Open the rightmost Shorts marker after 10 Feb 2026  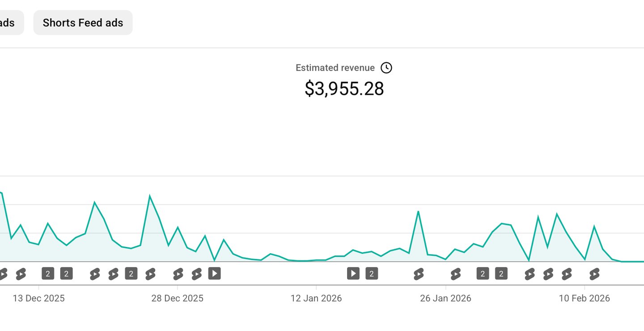point(594,274)
